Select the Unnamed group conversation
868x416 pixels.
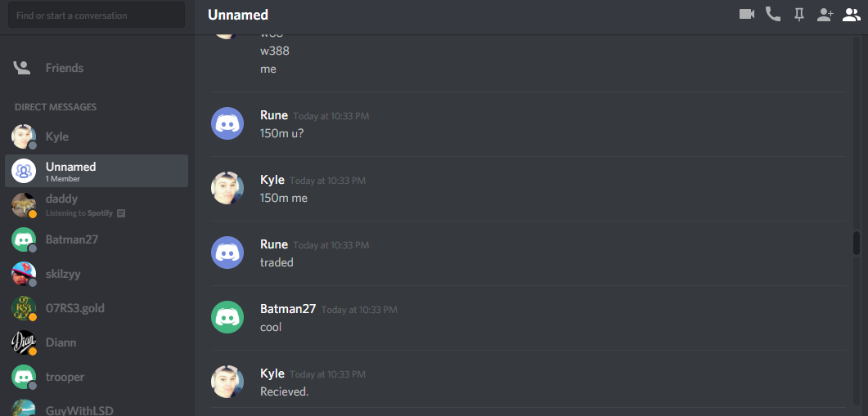point(97,171)
